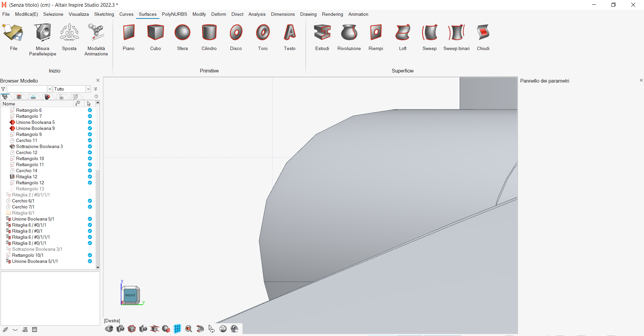Switch to materials tab in model browser
Image resolution: width=644 pixels, height=336 pixels.
47,97
